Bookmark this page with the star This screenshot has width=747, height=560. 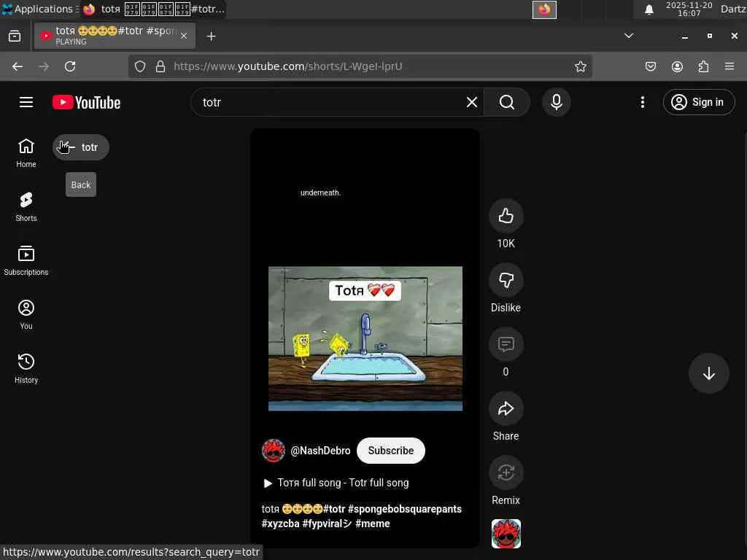[x=580, y=66]
